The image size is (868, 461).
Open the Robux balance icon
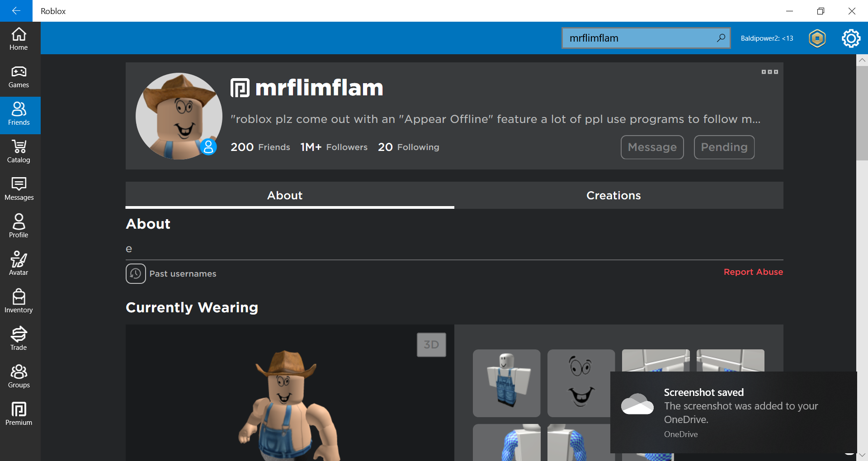[817, 38]
